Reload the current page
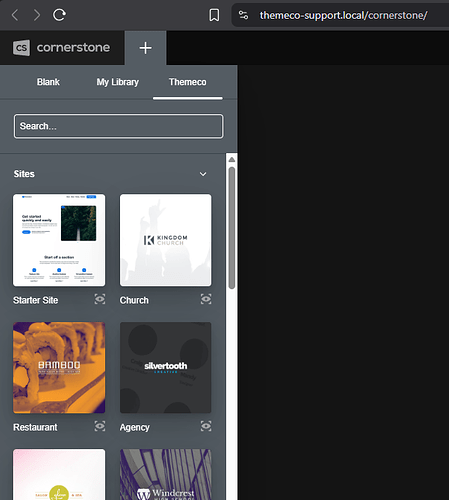Viewport: 449px width, 500px height. point(59,15)
